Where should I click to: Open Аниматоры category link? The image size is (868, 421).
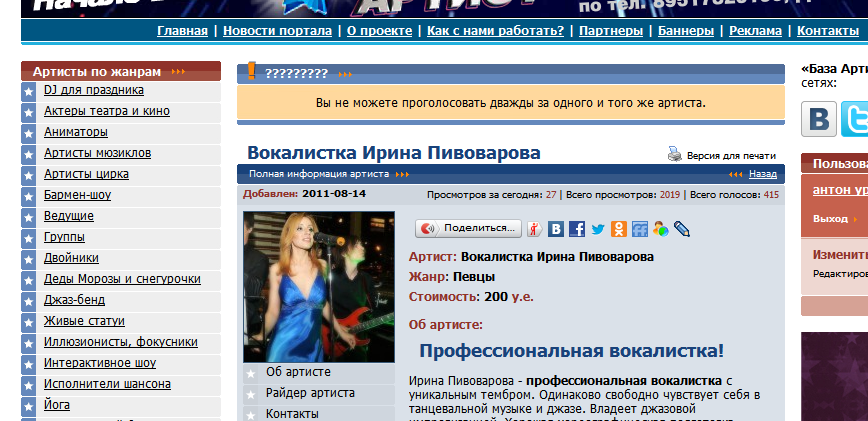76,132
